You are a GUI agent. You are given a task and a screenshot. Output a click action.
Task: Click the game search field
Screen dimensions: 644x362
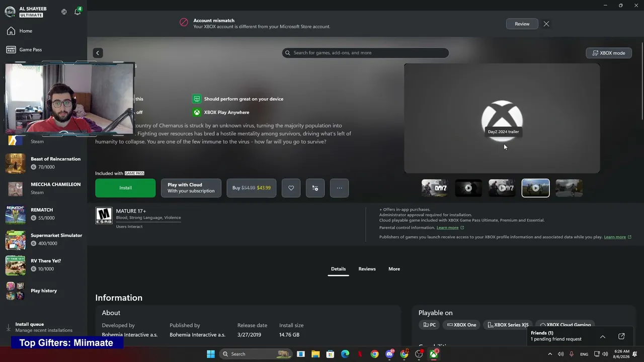coord(365,53)
